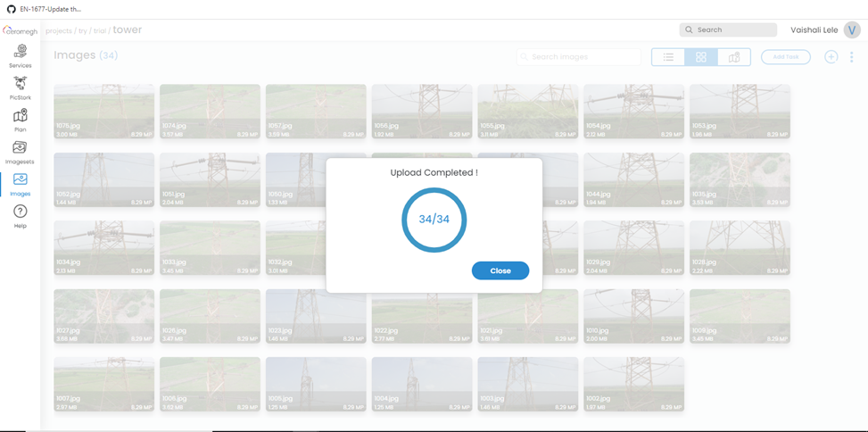Go to the try breadcrumb

coord(82,30)
